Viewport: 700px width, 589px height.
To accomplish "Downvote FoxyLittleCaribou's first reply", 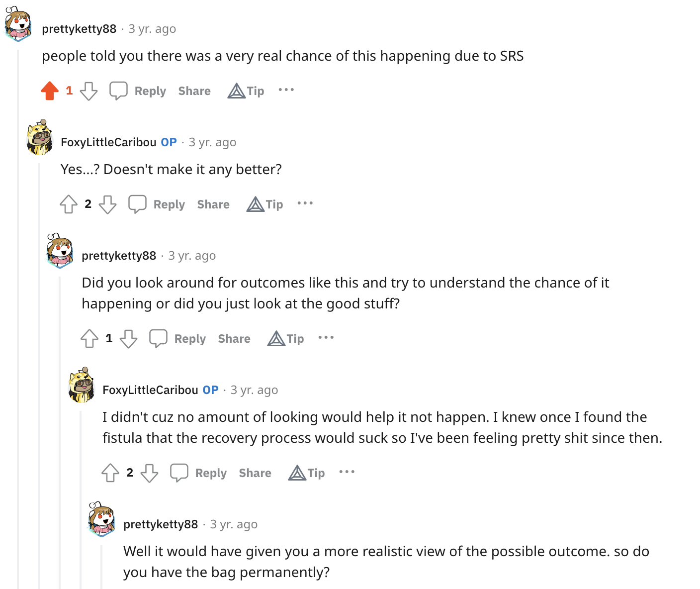I will tap(107, 204).
